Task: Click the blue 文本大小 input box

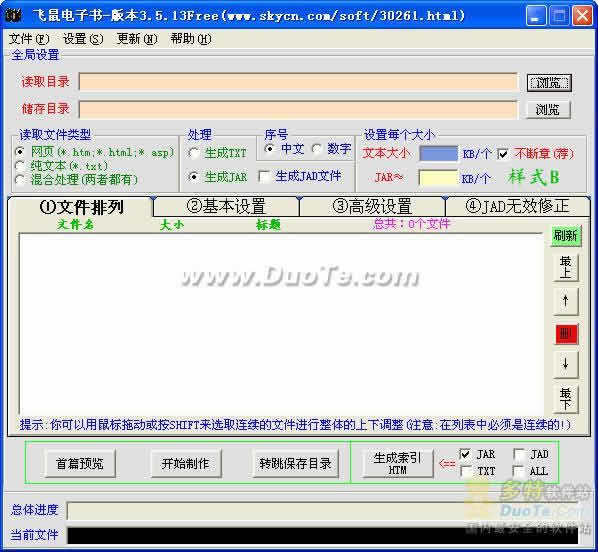Action: 438,153
